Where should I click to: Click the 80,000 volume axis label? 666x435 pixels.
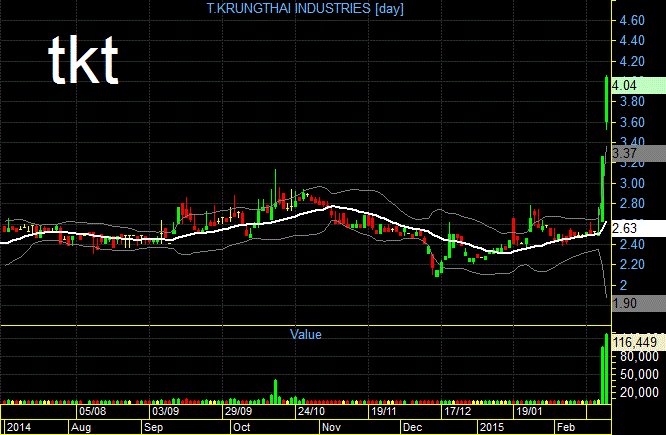[x=639, y=357]
